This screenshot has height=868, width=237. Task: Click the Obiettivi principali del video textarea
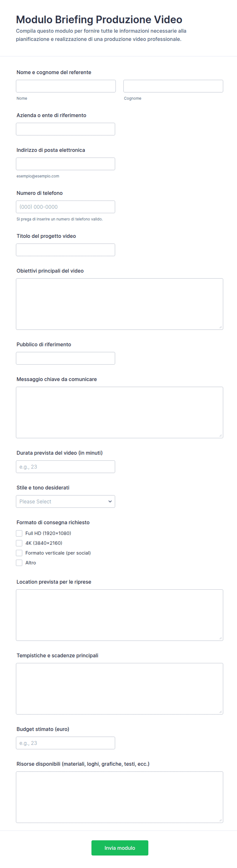(120, 304)
